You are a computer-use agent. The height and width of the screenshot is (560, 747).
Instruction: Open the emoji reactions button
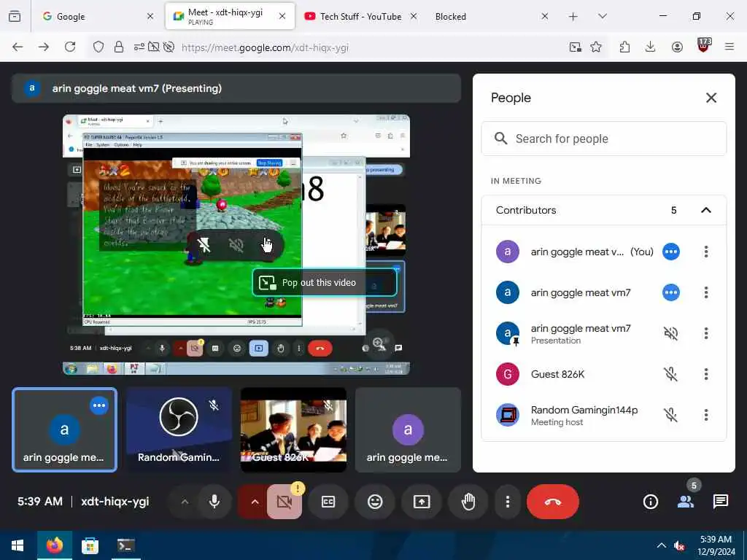coord(375,502)
